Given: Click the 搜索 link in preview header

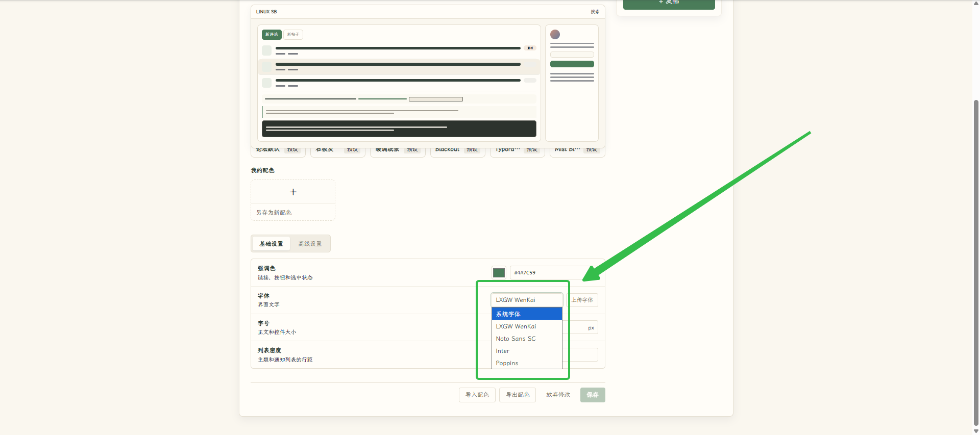Looking at the screenshot, I should [x=595, y=12].
